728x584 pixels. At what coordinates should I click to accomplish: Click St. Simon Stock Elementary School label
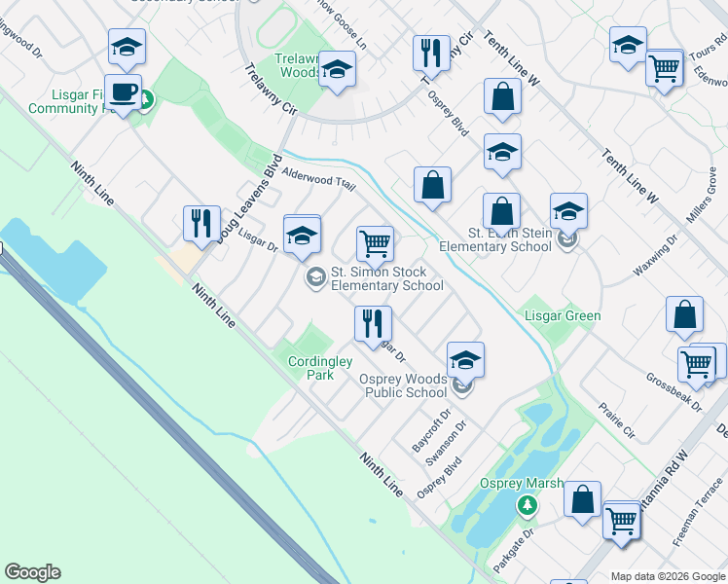[387, 278]
